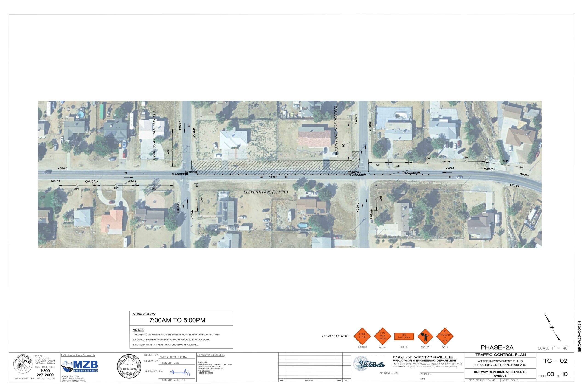Image resolution: width=588 pixels, height=392 pixels.
Task: Click the Road Work Ahead W20-1 sign
Action: [x=382, y=336]
